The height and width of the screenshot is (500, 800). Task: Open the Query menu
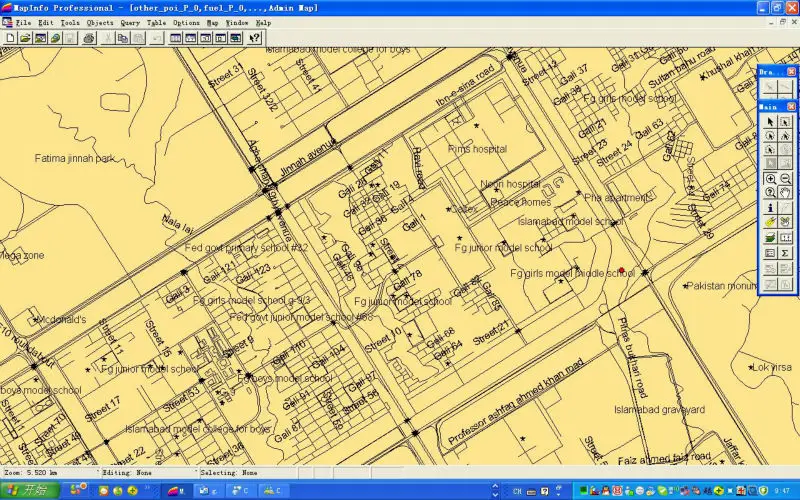[x=130, y=22]
